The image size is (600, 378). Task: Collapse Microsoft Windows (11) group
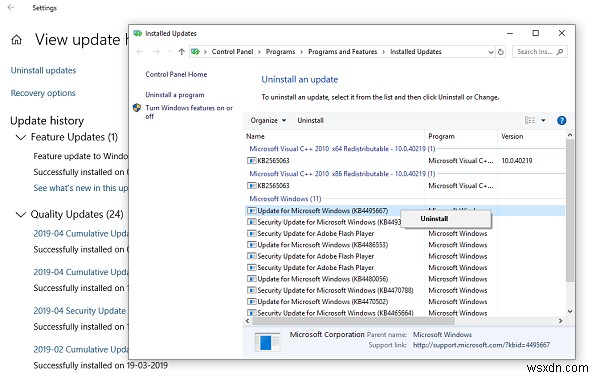tap(285, 199)
